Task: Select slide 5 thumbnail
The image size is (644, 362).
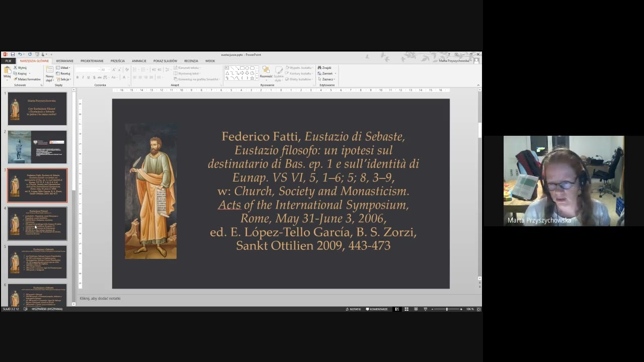Action: (37, 261)
